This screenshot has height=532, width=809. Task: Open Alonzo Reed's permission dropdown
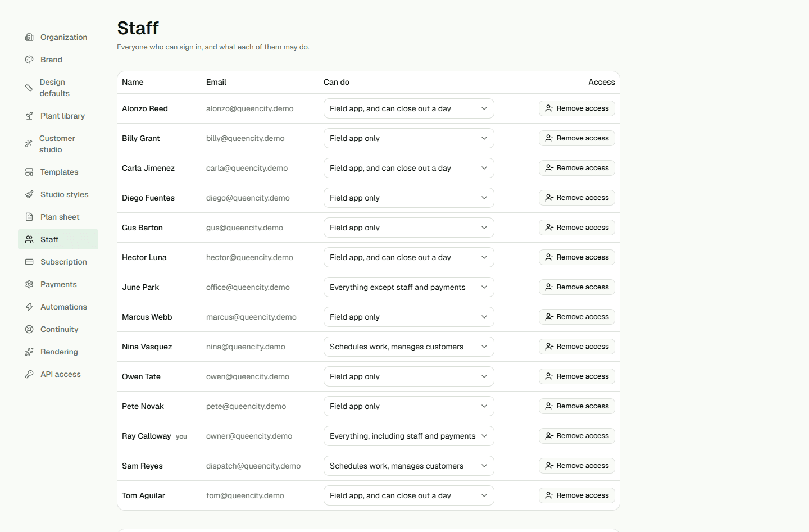409,108
